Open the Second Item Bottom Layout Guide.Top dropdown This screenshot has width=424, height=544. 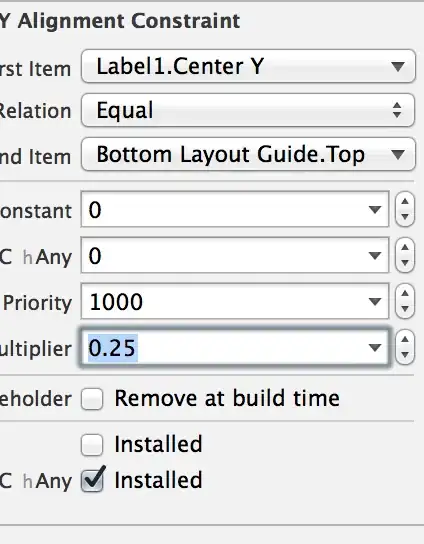pyautogui.click(x=248, y=154)
